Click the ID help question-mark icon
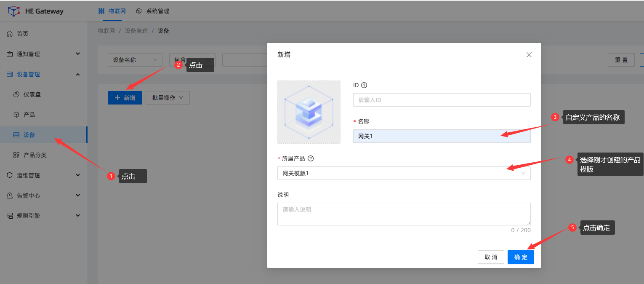The image size is (644, 284). 364,85
